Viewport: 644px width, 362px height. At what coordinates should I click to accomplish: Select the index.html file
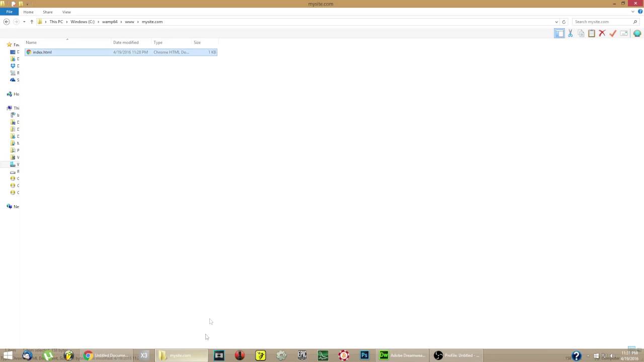coord(121,52)
